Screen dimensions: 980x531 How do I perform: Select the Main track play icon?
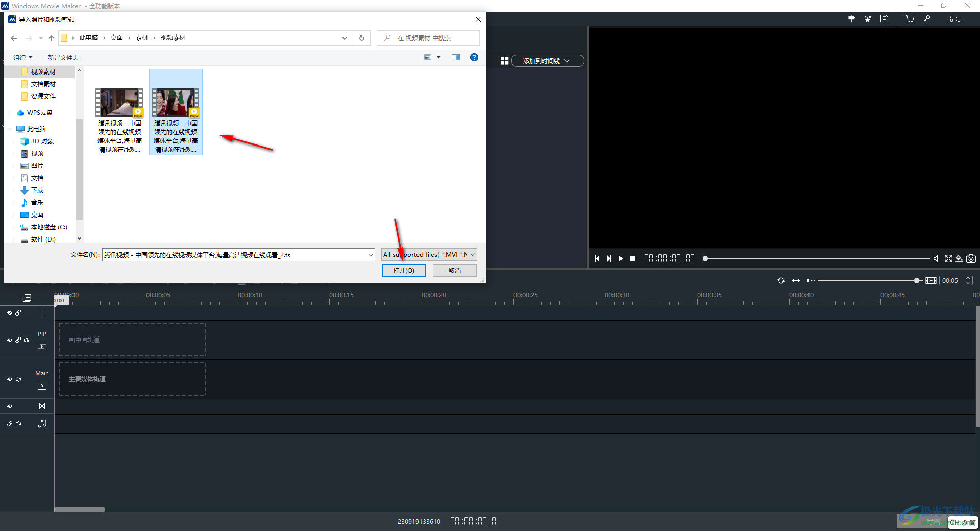click(42, 386)
